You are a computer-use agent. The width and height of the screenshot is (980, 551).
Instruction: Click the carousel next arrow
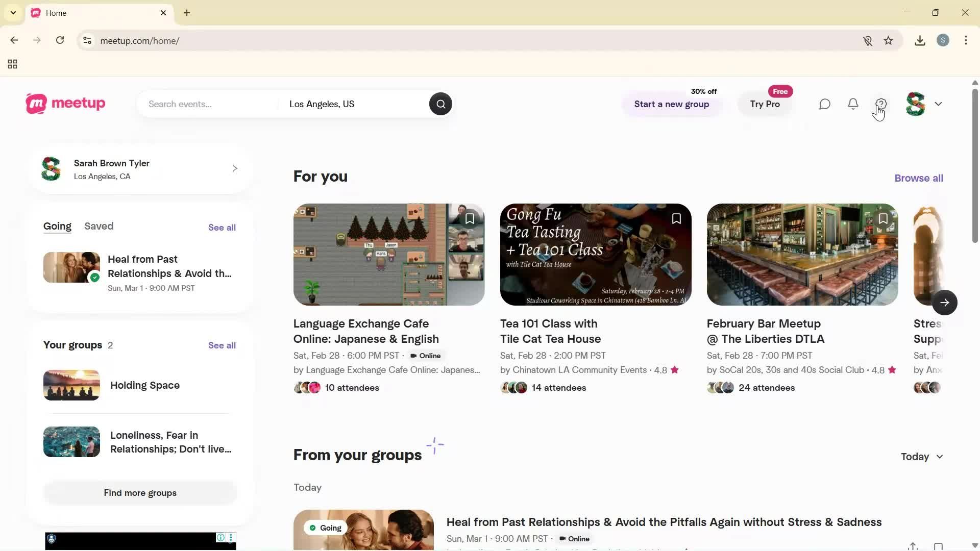point(945,303)
